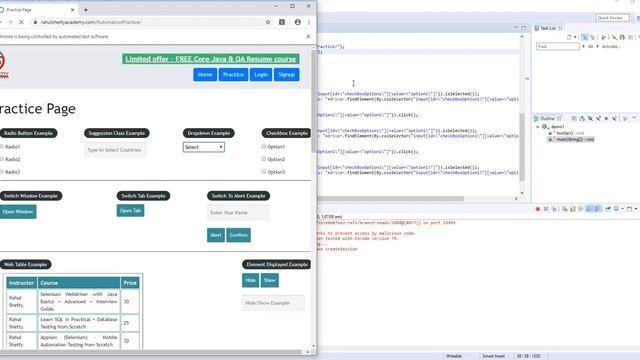Open the Display Selected Console dropdown arrow
Viewport: 640px width, 360px height.
tap(622, 209)
